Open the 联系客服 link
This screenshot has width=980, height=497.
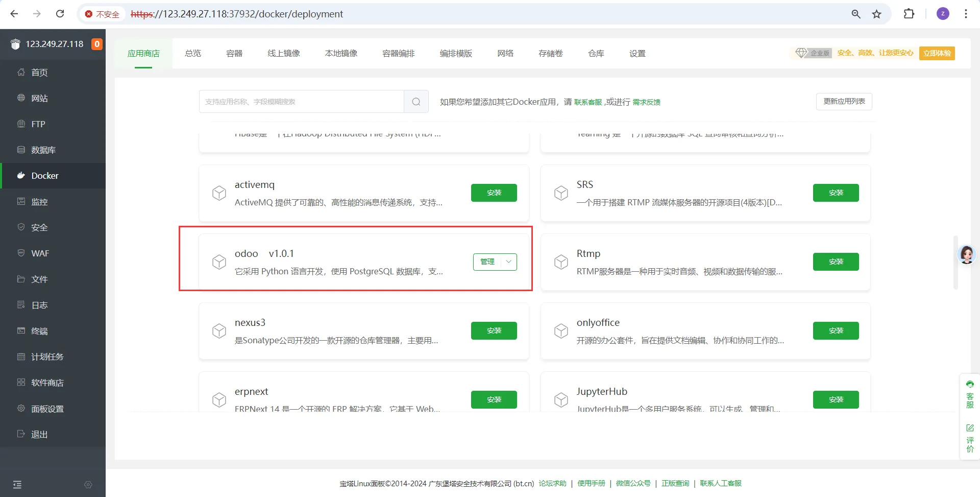pyautogui.click(x=588, y=102)
